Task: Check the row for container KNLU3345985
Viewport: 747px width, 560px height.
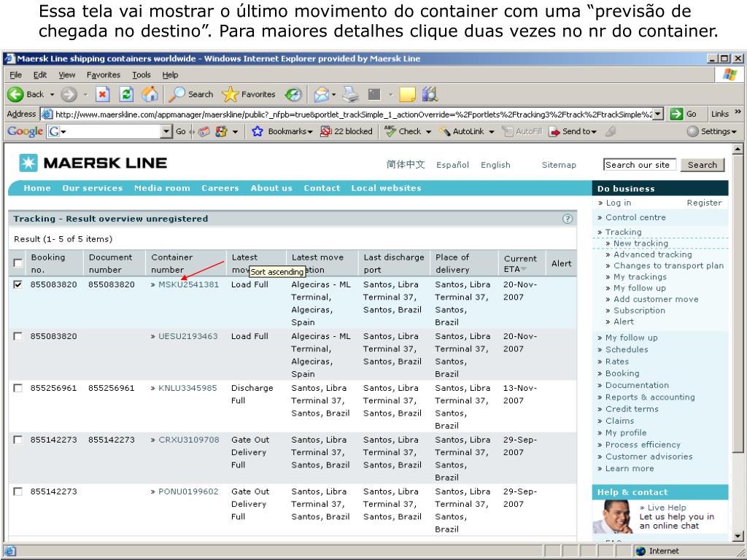Action: 18,388
